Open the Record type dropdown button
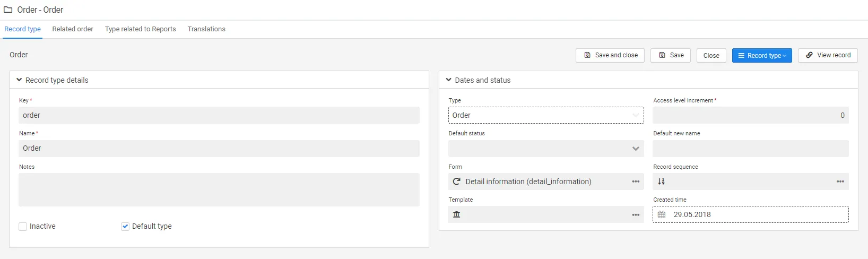This screenshot has height=259, width=868. coord(762,56)
